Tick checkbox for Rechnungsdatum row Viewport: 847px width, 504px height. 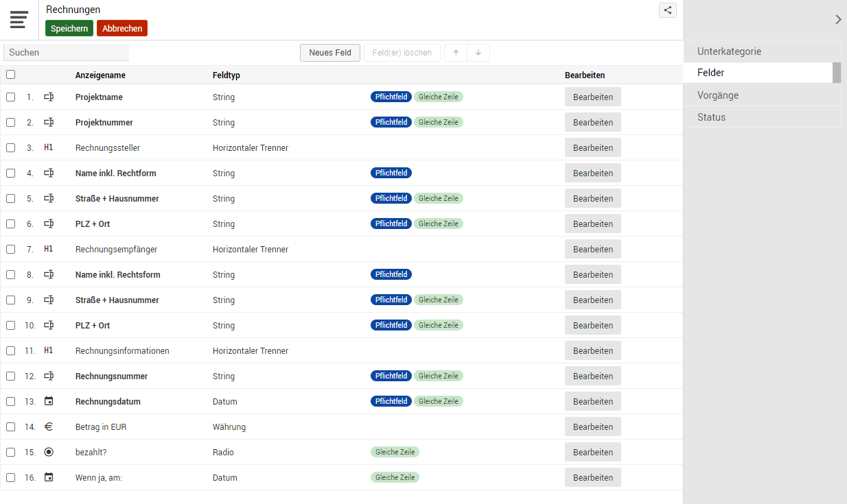tap(10, 401)
